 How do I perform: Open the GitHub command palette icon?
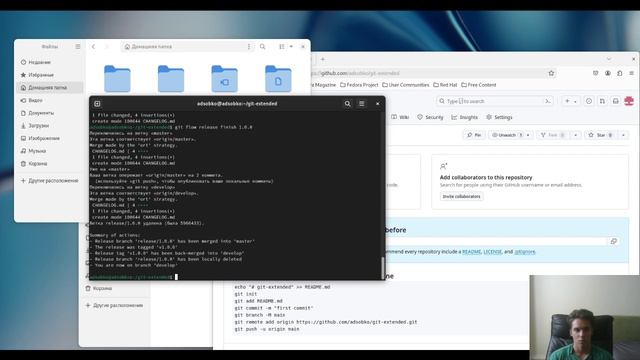click(x=548, y=101)
